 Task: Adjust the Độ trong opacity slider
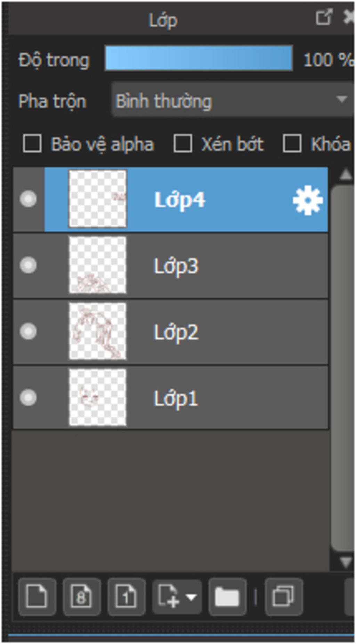coord(199,58)
